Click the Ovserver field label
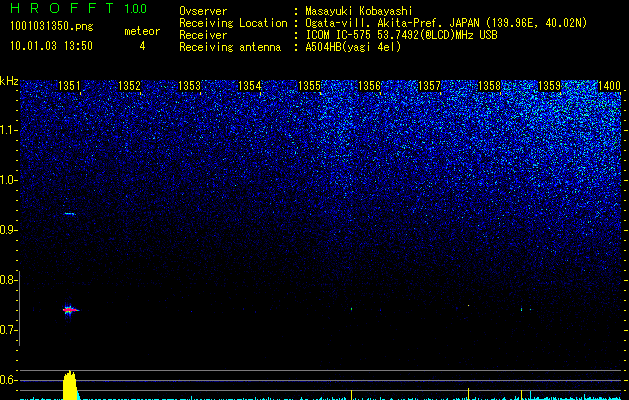This screenshot has width=629, height=400. coord(203,11)
